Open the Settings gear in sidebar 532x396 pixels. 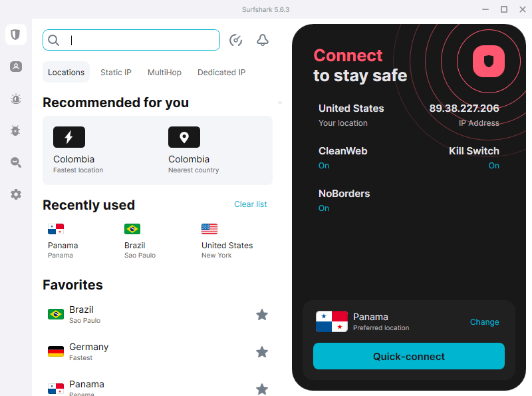click(x=15, y=194)
